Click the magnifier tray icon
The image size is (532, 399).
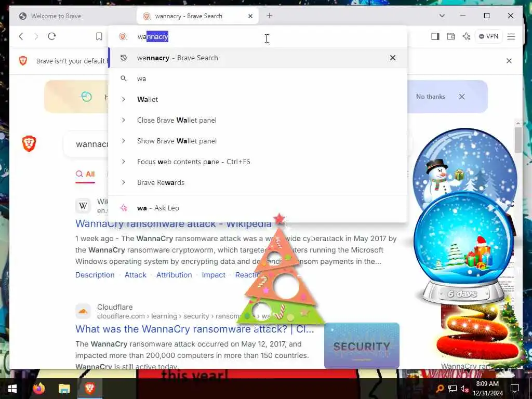pos(440,389)
